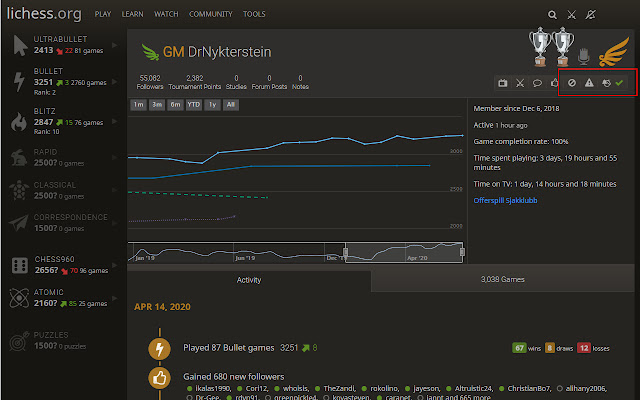Select the YTD chart range button
Screen dimensions: 640x400
[194, 104]
